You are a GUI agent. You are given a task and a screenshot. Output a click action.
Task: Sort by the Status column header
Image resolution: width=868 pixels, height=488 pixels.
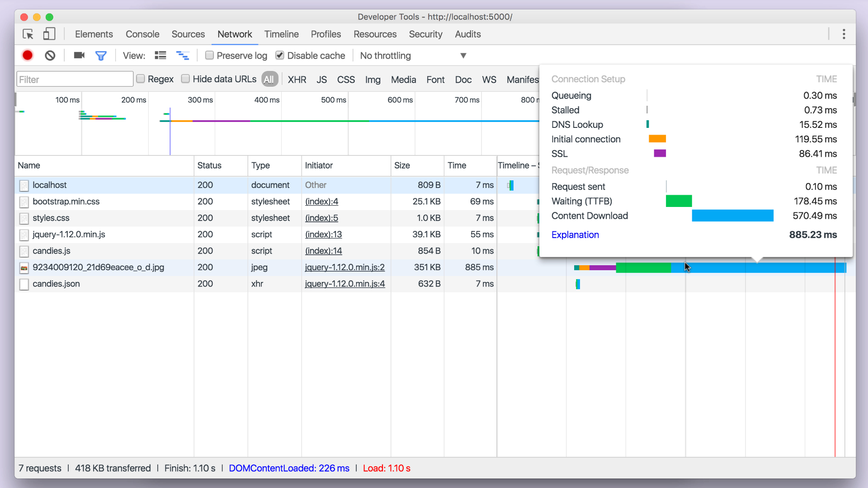coord(221,165)
